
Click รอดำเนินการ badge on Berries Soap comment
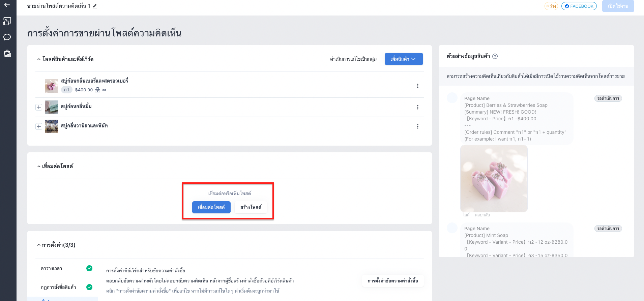pyautogui.click(x=608, y=98)
